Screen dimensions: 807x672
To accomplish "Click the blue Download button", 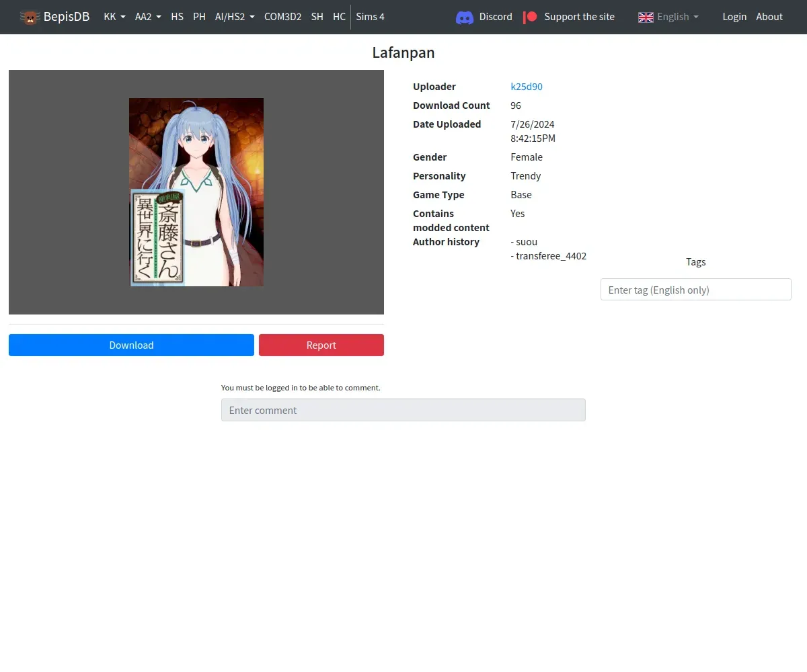I will click(131, 345).
